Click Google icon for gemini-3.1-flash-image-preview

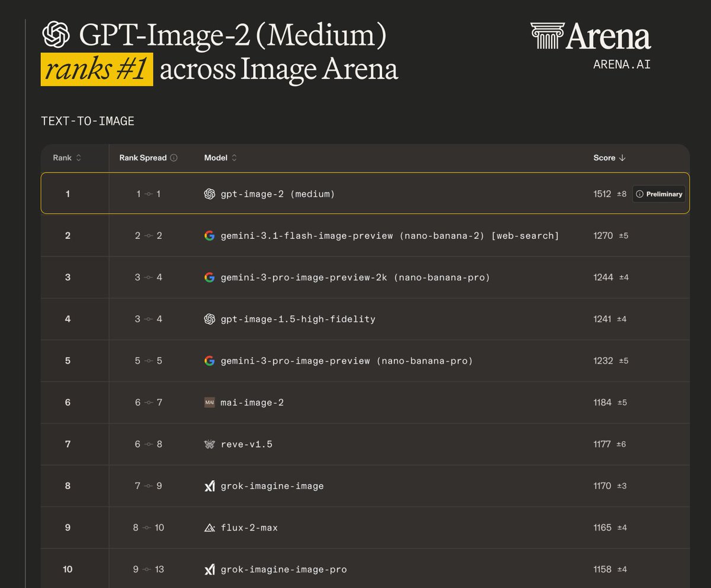click(x=209, y=236)
